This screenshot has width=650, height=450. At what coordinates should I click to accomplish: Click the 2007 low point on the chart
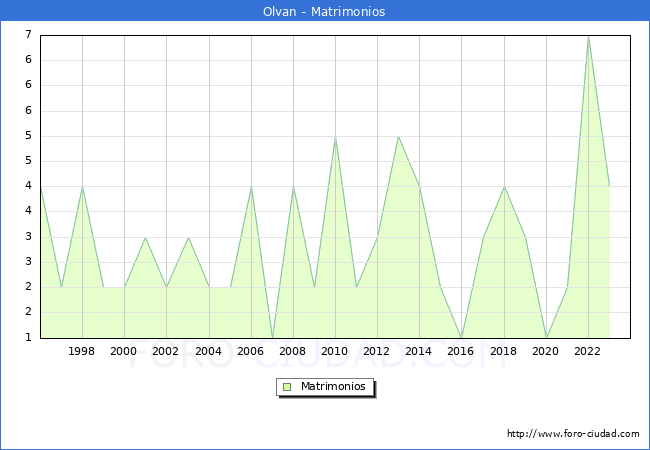coord(272,337)
